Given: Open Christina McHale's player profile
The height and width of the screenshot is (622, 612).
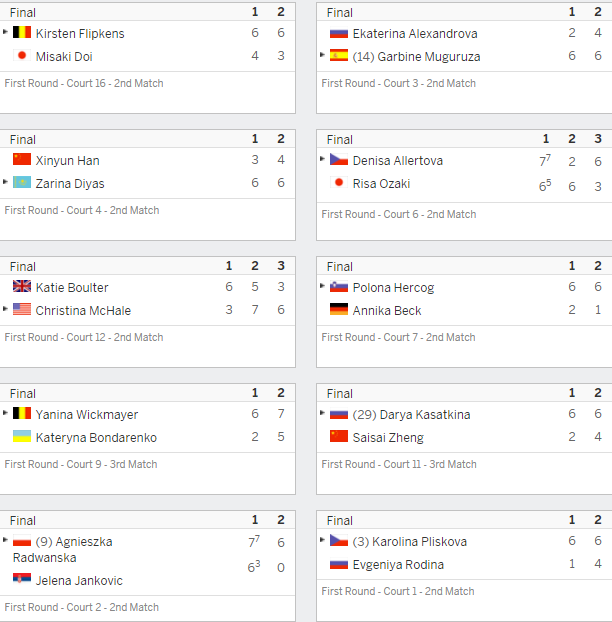Looking at the screenshot, I should coord(83,310).
